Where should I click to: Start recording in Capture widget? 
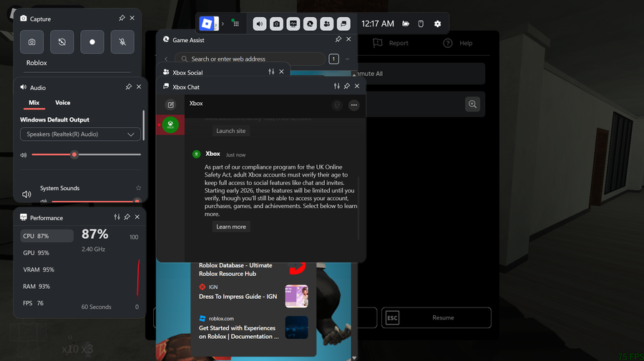tap(92, 42)
